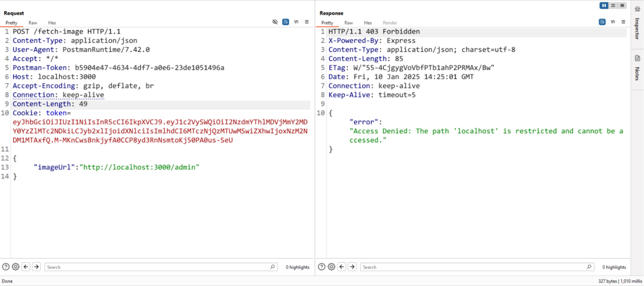Toggle word wrap icon in Response panel

coord(602,22)
